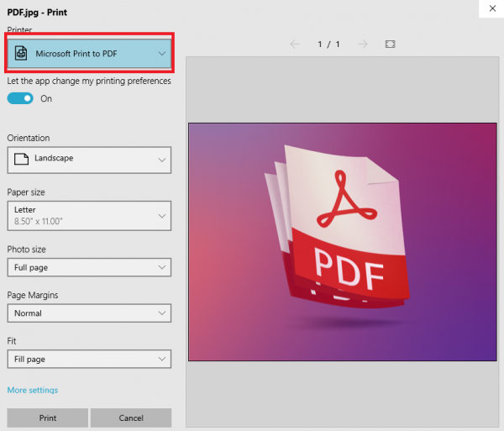504x431 pixels.
Task: Click the Cancel button
Action: point(131,418)
